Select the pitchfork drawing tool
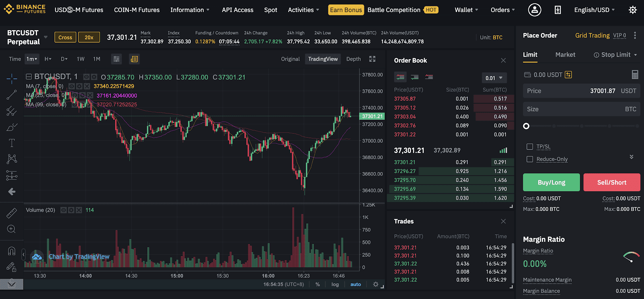 point(12,111)
